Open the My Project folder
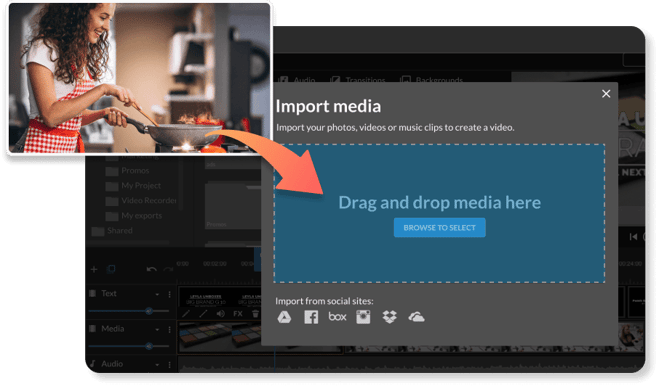This screenshot has height=386, width=659. coord(133,185)
